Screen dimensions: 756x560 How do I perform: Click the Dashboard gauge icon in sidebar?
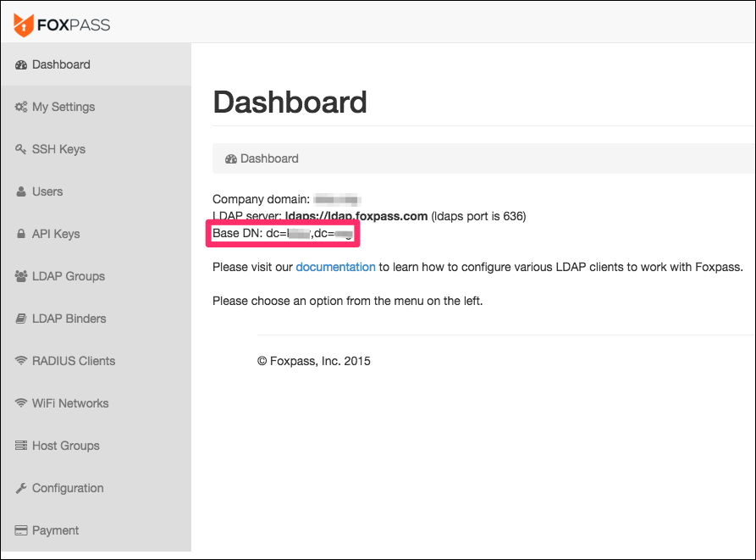click(20, 64)
